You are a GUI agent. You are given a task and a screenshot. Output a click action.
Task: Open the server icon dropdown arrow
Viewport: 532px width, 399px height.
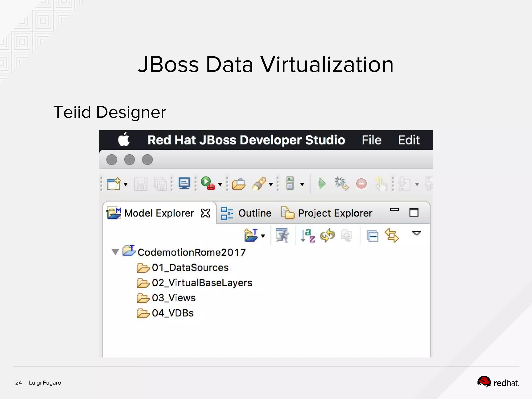coord(302,184)
